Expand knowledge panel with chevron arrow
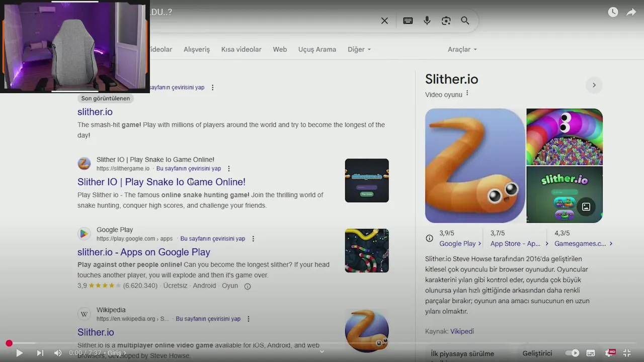This screenshot has width=644, height=362. [594, 85]
